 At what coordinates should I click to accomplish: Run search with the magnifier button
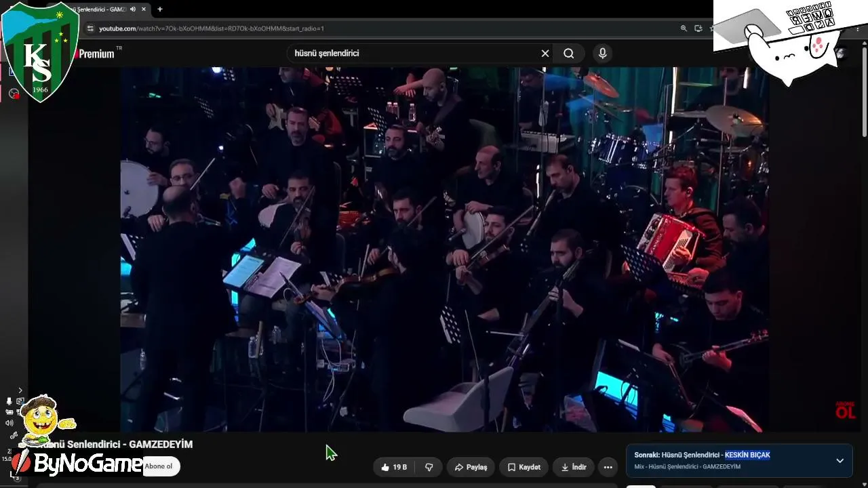coord(569,54)
